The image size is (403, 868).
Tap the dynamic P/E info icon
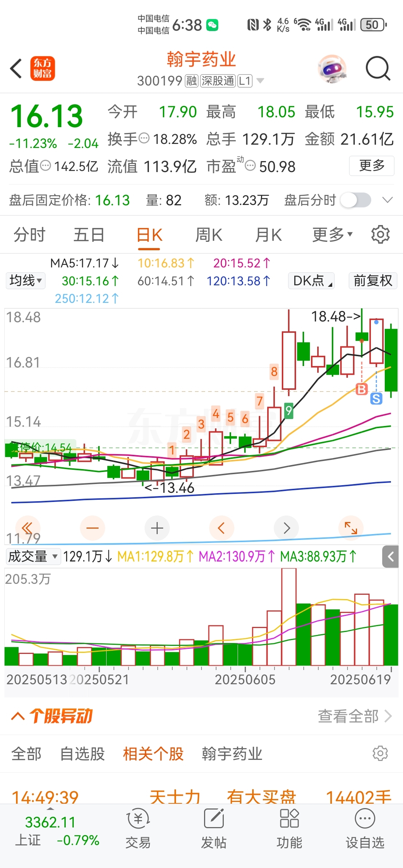[250, 165]
